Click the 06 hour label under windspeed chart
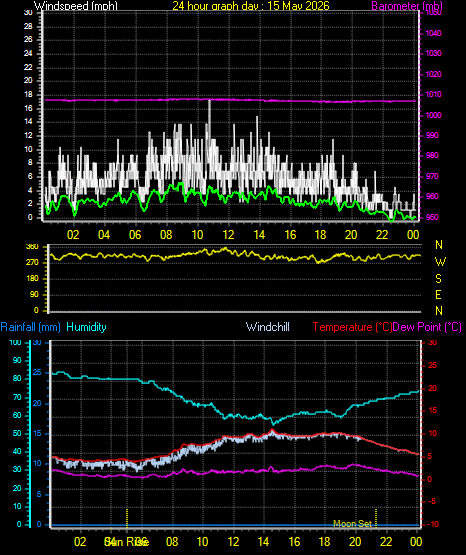Screen dimensions: 466x555 click(x=135, y=235)
